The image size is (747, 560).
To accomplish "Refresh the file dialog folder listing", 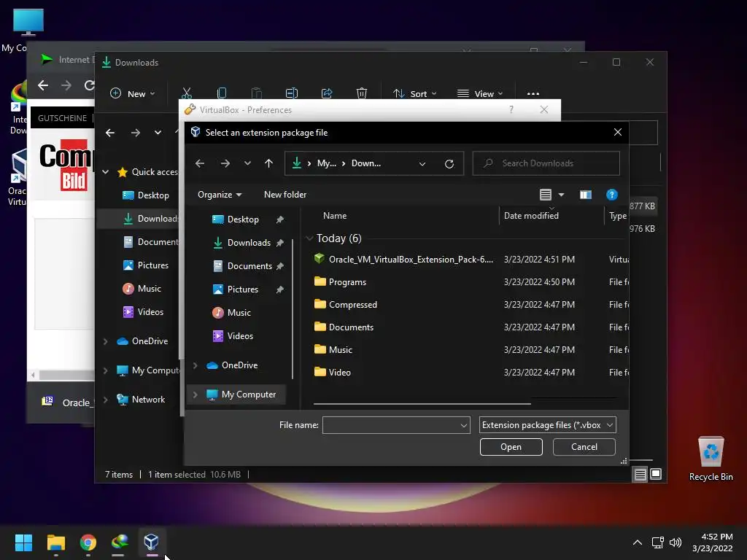I will (449, 163).
